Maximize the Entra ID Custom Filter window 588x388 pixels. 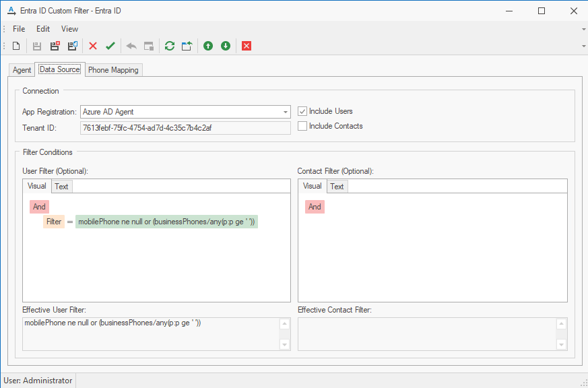click(x=542, y=11)
